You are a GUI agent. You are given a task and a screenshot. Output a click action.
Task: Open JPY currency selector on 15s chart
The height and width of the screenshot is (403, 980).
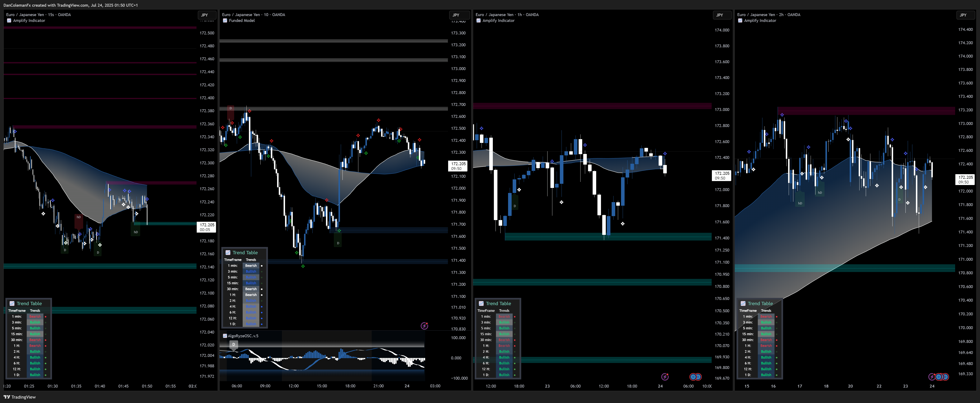[x=207, y=15]
